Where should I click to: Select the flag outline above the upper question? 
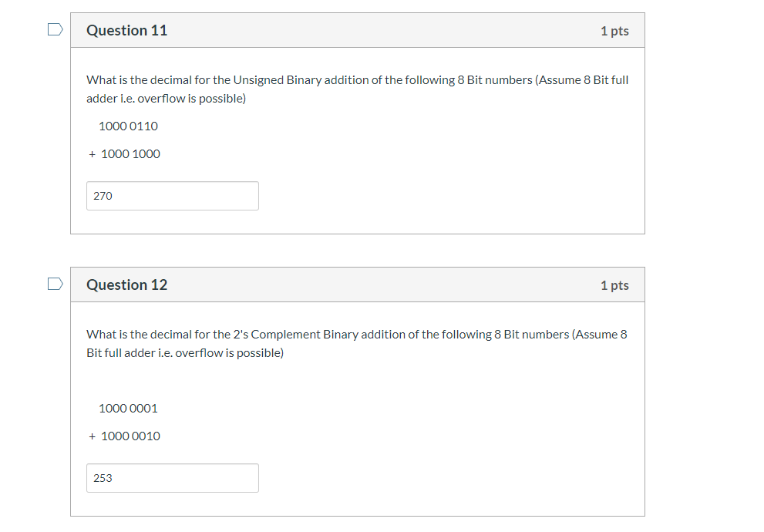click(x=54, y=28)
